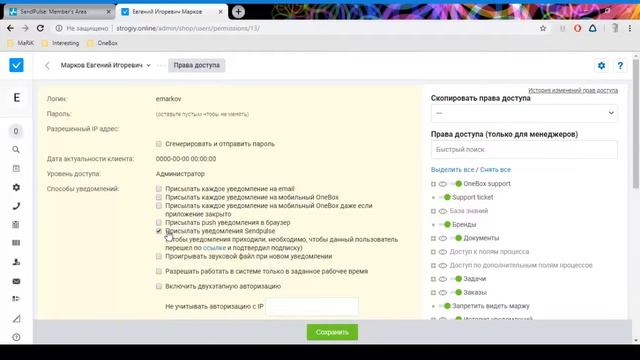Screen dimensions: 640x360
Task: Open 'Марков Евгений Игоревич' name dropdown
Action: tap(106, 65)
